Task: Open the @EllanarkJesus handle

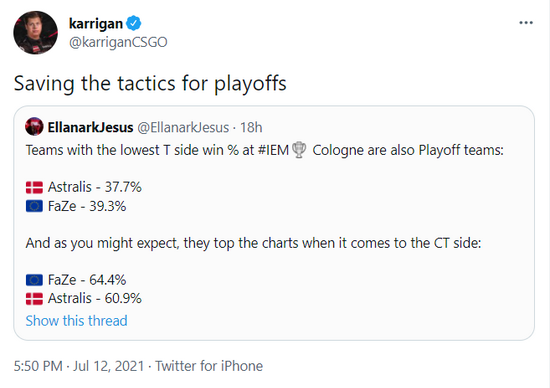Action: 183,127
